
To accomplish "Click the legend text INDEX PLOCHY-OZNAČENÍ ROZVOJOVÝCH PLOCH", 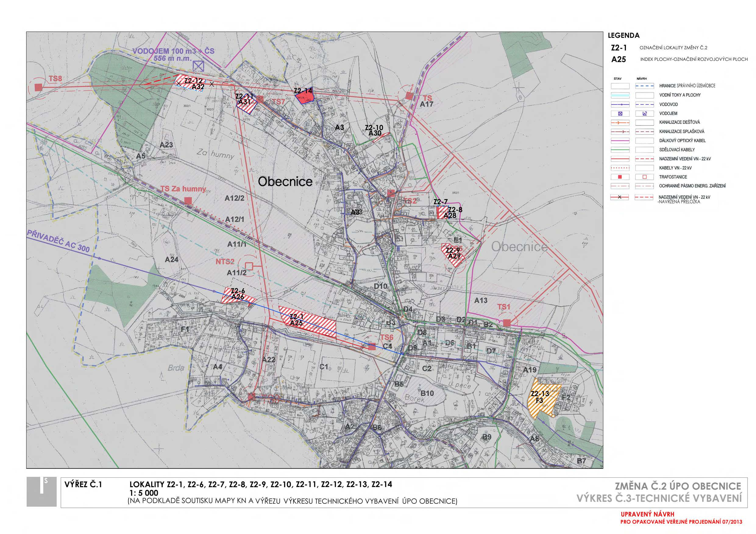I will pos(694,60).
